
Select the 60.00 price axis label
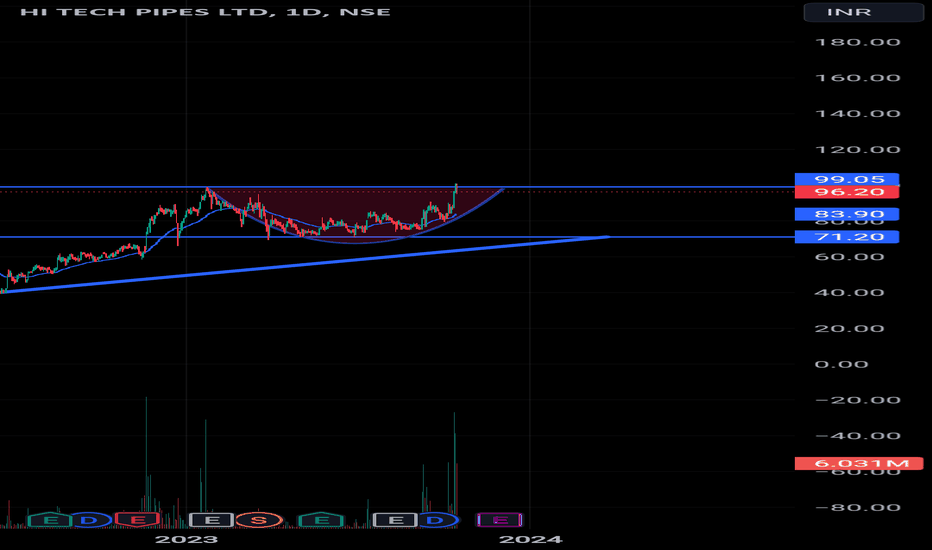click(x=849, y=257)
